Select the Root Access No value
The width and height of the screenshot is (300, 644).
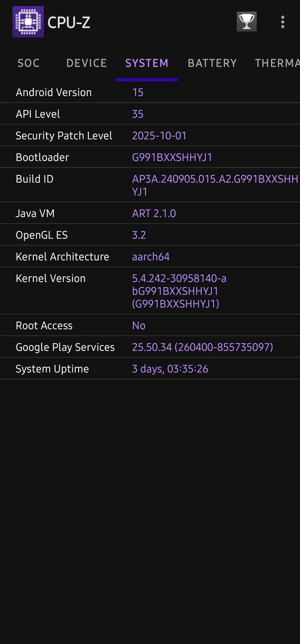pyautogui.click(x=139, y=325)
